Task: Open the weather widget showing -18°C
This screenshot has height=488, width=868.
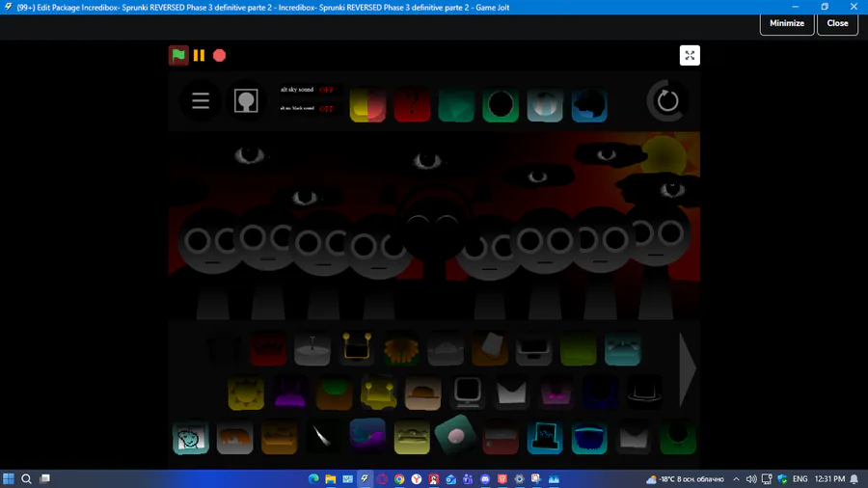Action: click(686, 479)
